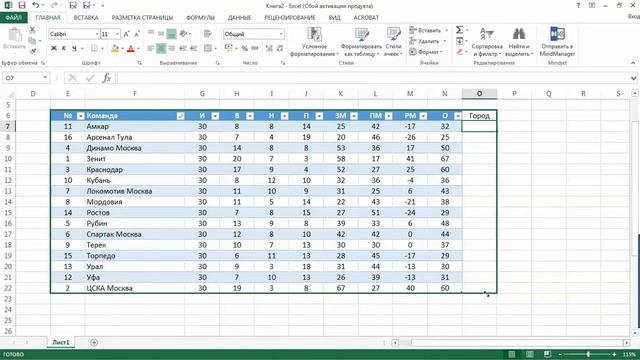Screen dimensions: 640x360
Task: Switch to ВСТАВКА tab
Action: (x=86, y=18)
